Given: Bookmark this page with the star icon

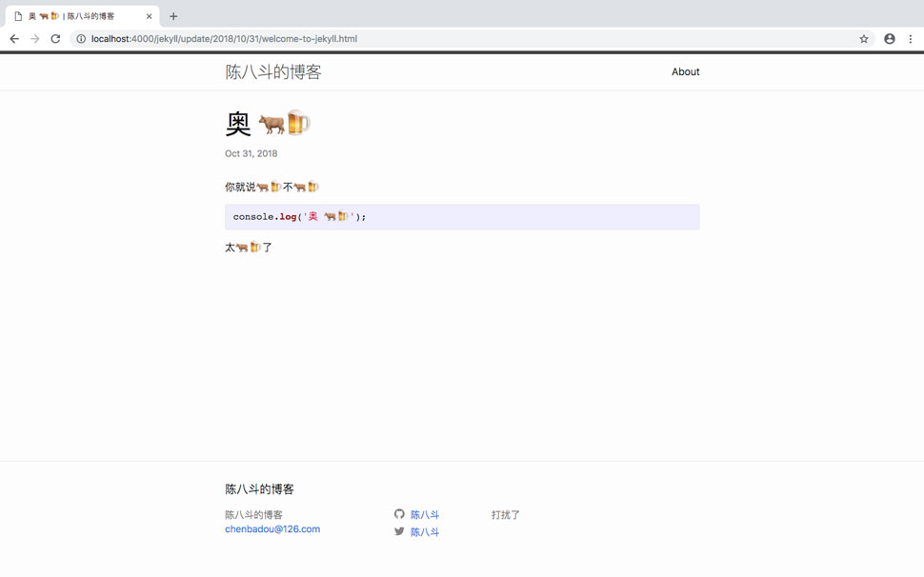Looking at the screenshot, I should click(x=864, y=39).
